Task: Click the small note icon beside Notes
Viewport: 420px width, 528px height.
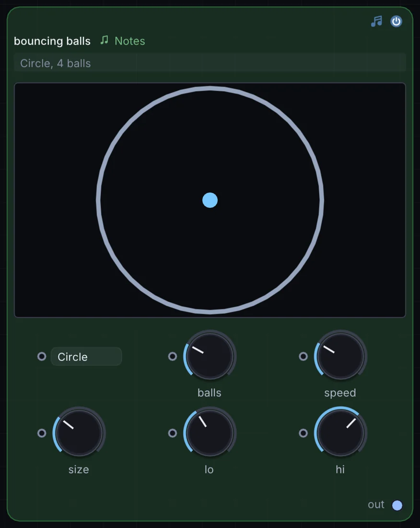Action: tap(104, 40)
